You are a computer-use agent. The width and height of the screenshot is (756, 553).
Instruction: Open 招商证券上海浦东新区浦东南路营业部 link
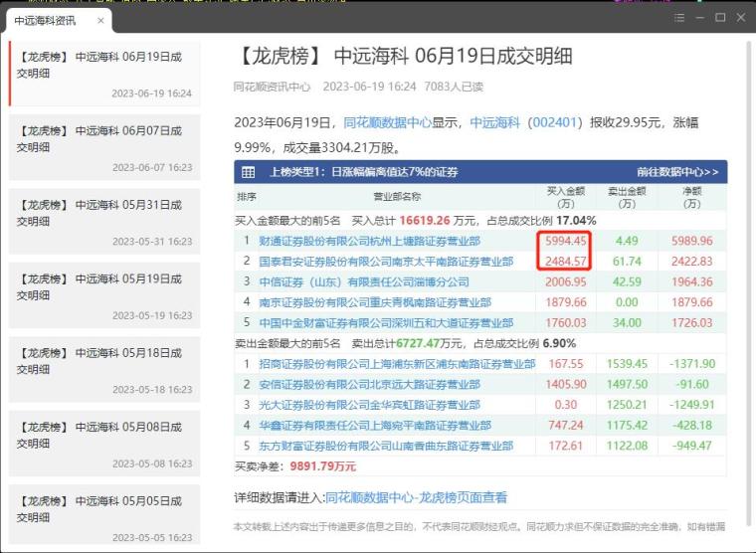pos(397,364)
